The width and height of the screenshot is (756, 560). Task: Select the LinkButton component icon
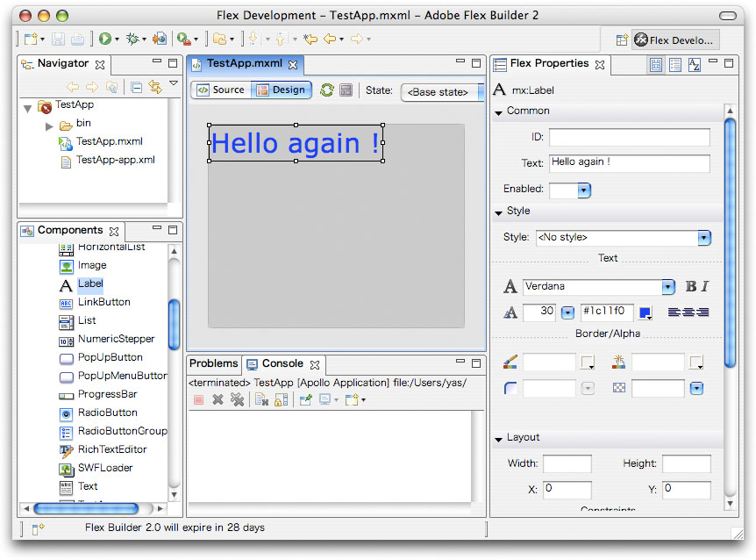point(66,304)
